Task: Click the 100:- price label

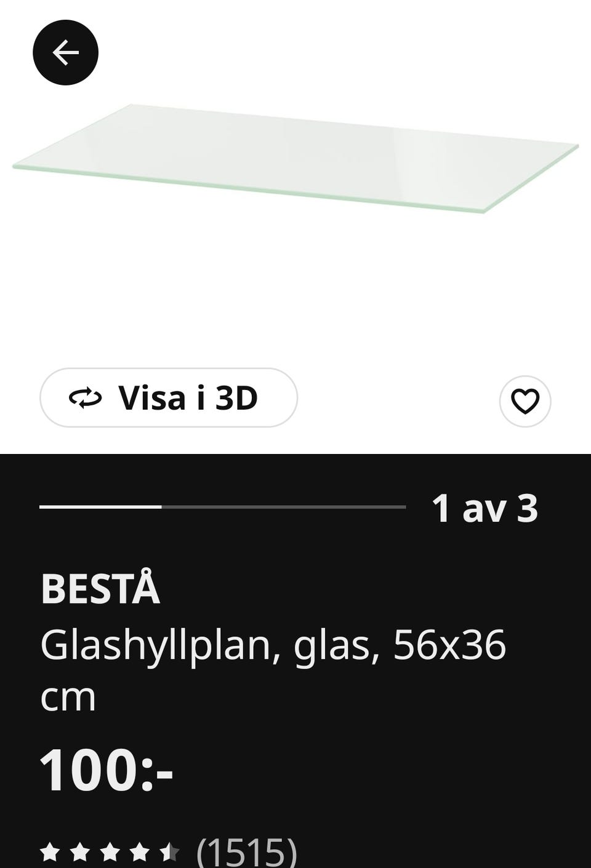Action: coord(106,770)
